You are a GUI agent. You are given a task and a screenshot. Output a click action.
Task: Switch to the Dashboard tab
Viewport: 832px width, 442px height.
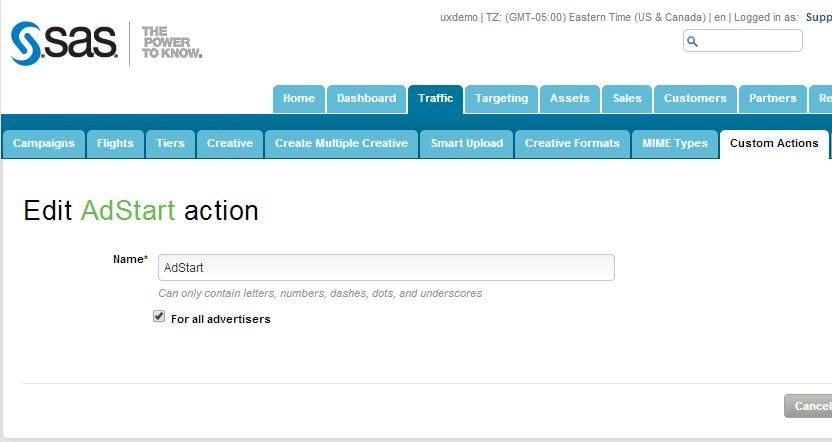pos(366,99)
